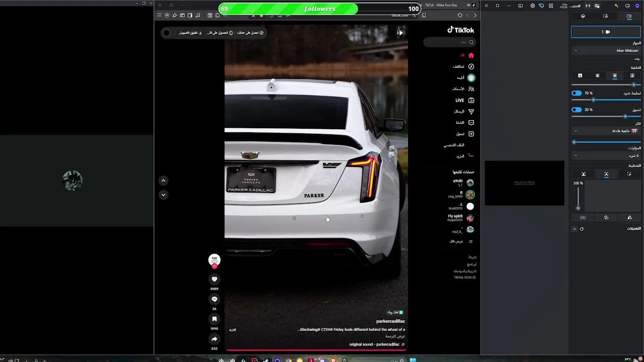Screen dimensions: 644x362
Task: Open the Activity inbox item in TikTok
Action: click(465, 123)
